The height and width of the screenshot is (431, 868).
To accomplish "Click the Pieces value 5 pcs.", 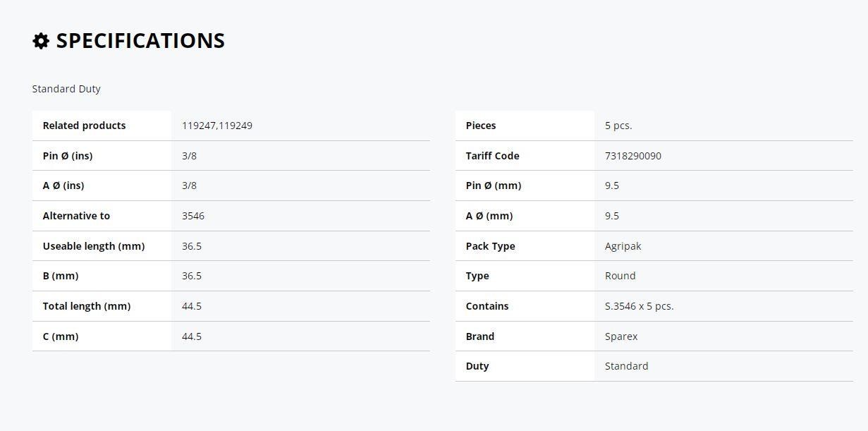I will point(618,126).
